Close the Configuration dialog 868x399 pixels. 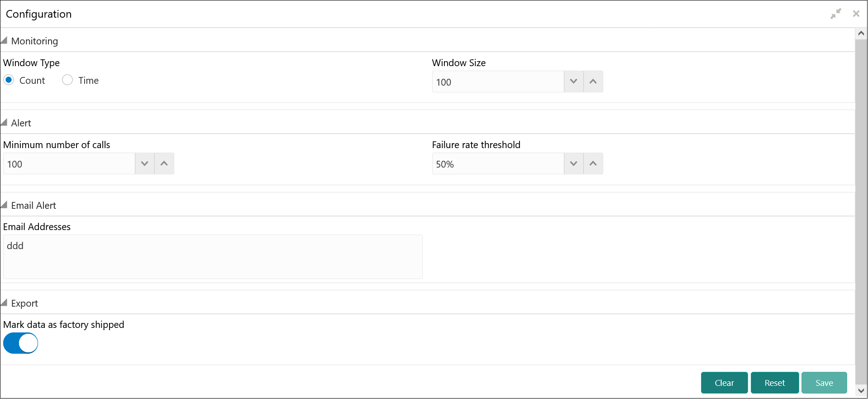click(x=856, y=14)
